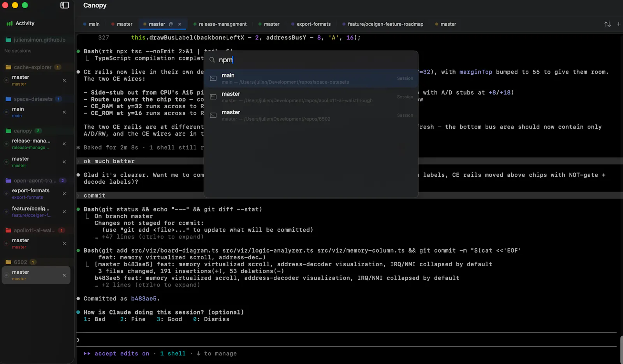Viewport: 623px width, 364px height.
Task: Toggle the sidebar panel icon
Action: pos(65,5)
